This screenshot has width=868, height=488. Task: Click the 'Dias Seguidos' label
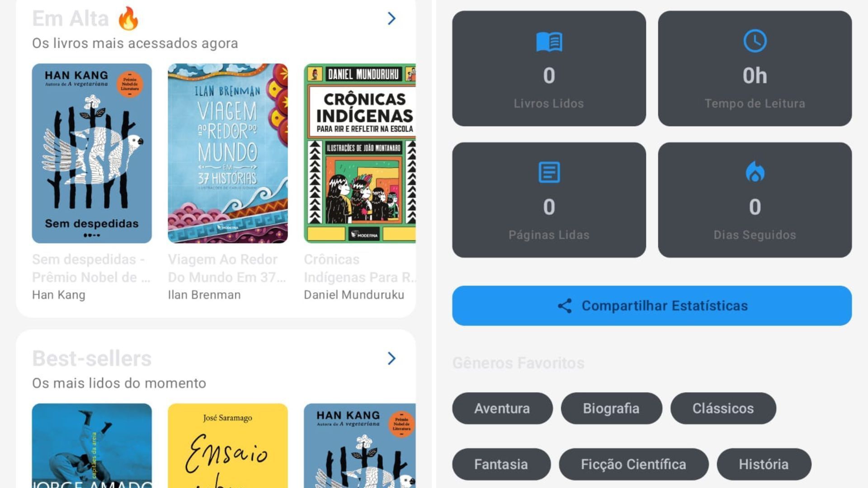coord(755,235)
